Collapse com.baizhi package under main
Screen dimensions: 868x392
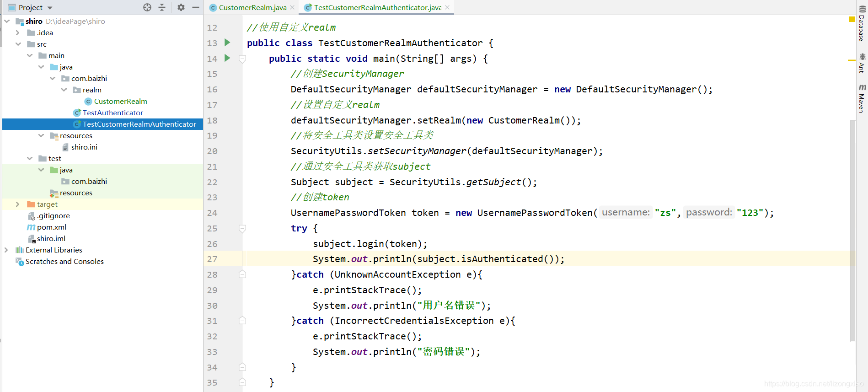coord(53,78)
